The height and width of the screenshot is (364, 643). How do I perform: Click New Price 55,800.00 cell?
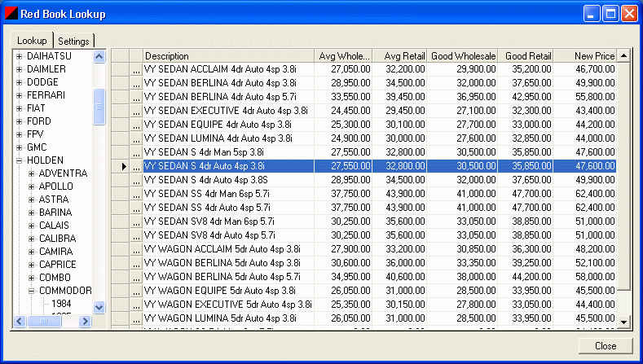click(x=585, y=97)
